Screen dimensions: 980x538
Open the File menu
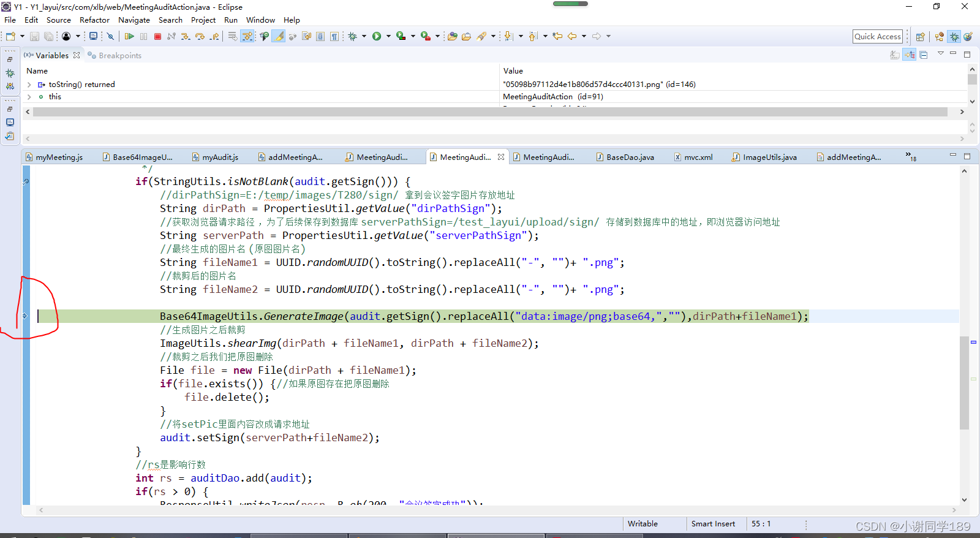pos(10,20)
